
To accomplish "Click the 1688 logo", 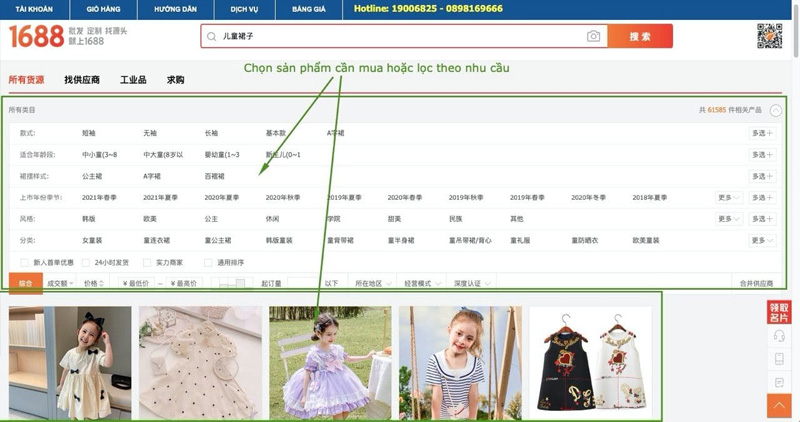I will [x=36, y=37].
